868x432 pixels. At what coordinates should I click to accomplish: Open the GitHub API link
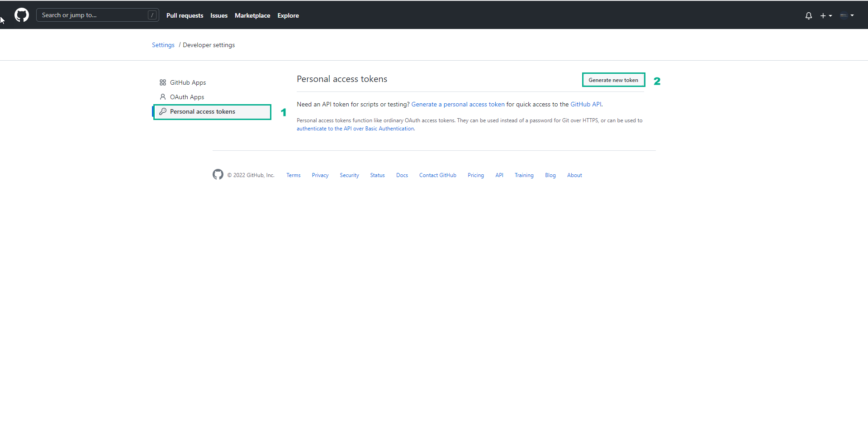pyautogui.click(x=586, y=104)
